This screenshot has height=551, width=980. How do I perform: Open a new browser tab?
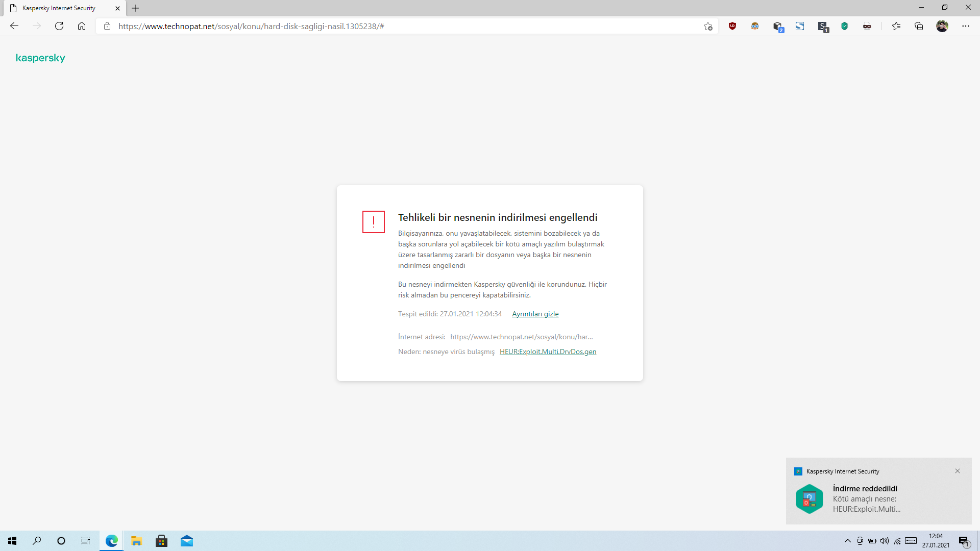pos(135,8)
